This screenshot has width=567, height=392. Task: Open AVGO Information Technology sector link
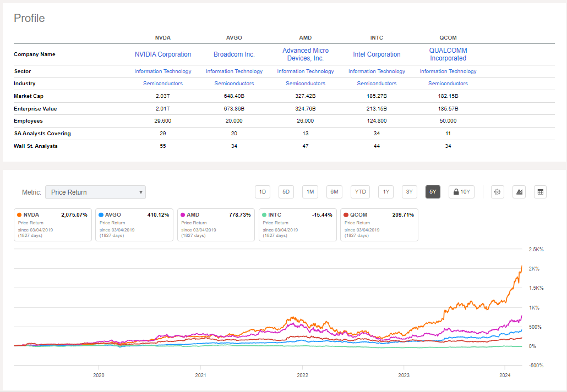pos(234,71)
